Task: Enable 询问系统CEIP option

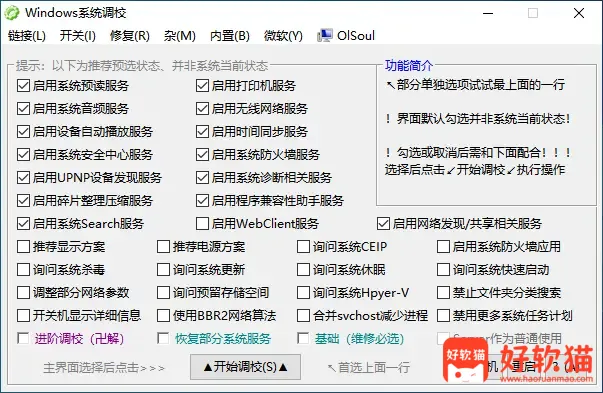Action: 303,246
